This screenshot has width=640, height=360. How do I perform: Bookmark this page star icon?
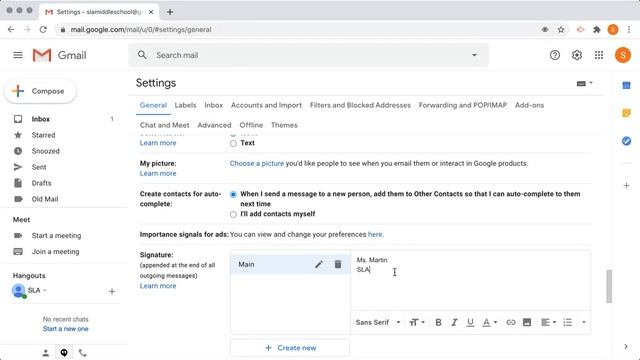pyautogui.click(x=561, y=29)
